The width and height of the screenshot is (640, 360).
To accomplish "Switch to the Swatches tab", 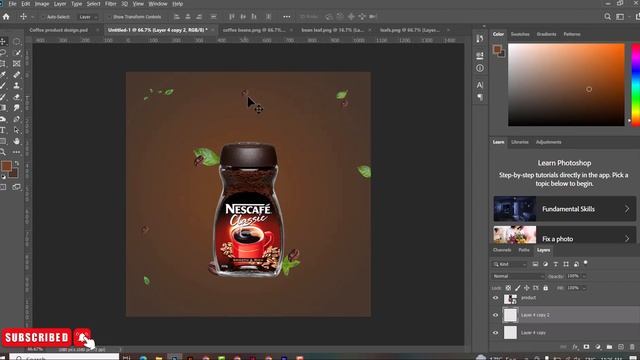I will click(520, 34).
